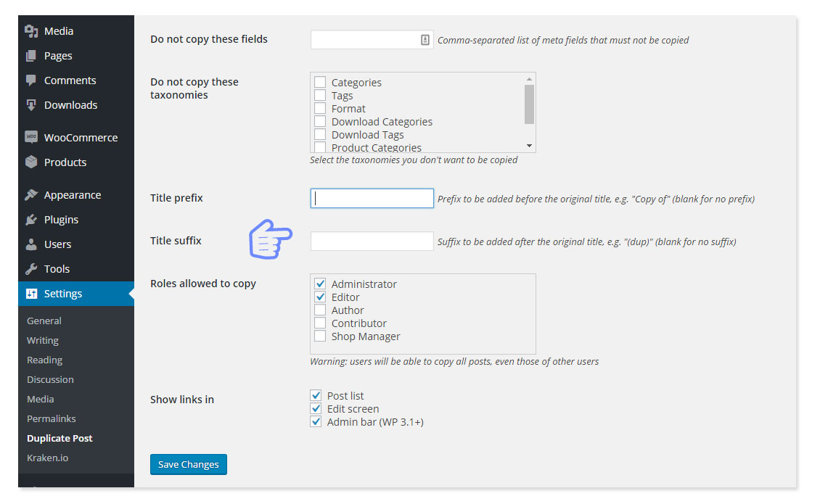Screen dimensions: 820x504
Task: Uncheck Admin bar (WP 3.1+) option
Action: coord(316,421)
